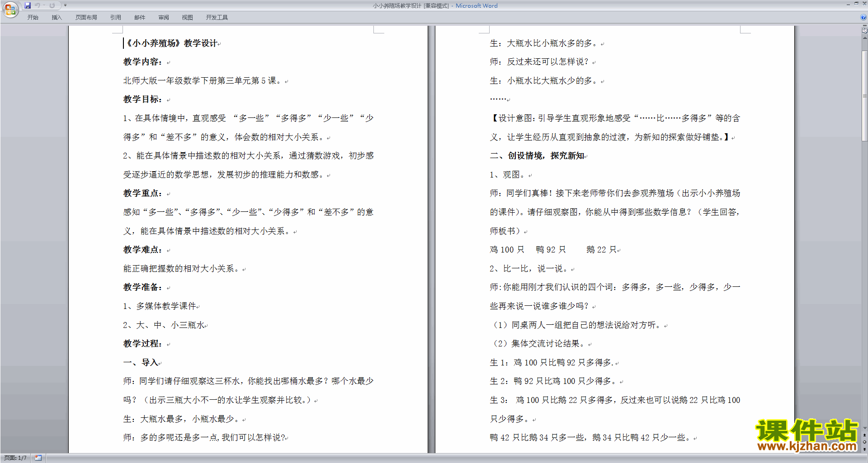Open the 邮件 ribbon tab

coord(140,17)
